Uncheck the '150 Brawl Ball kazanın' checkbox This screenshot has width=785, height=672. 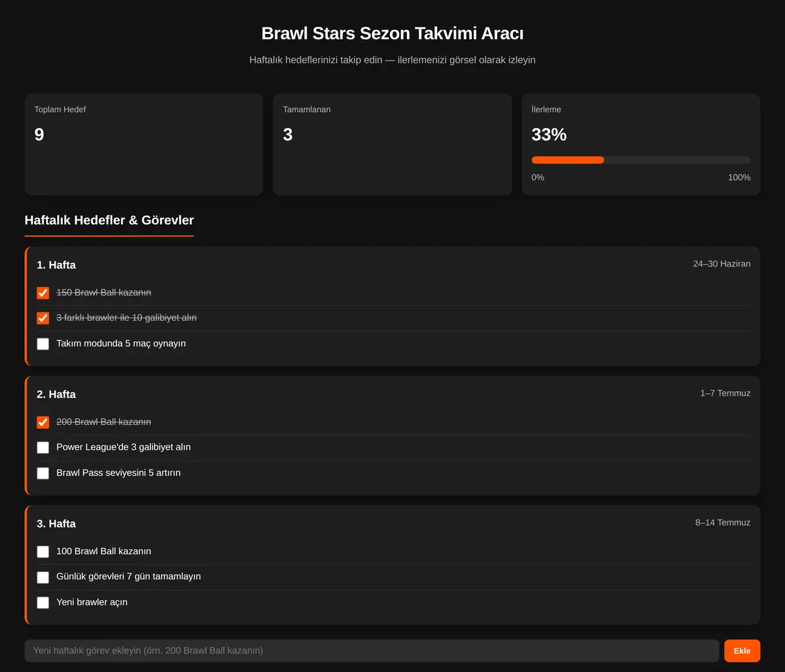click(43, 293)
